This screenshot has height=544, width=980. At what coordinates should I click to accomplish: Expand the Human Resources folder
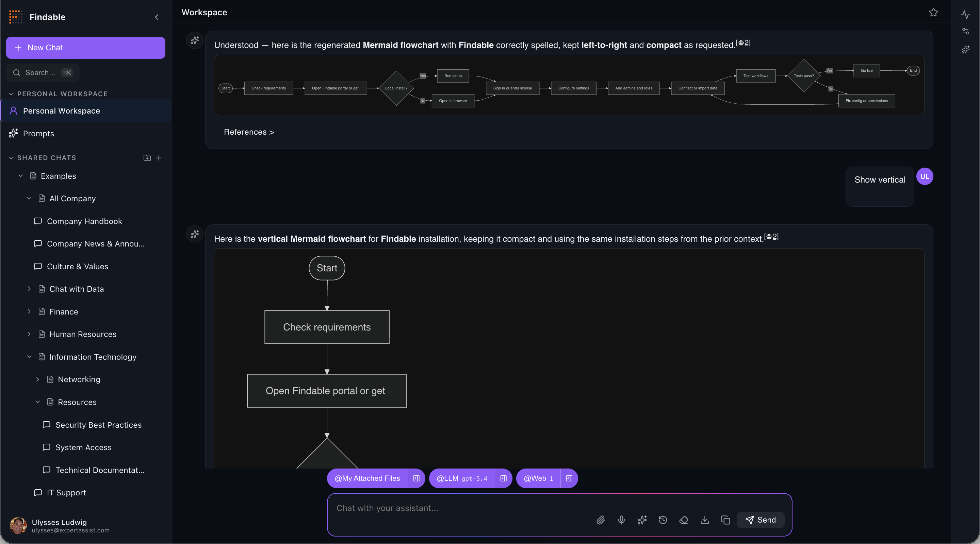[29, 334]
